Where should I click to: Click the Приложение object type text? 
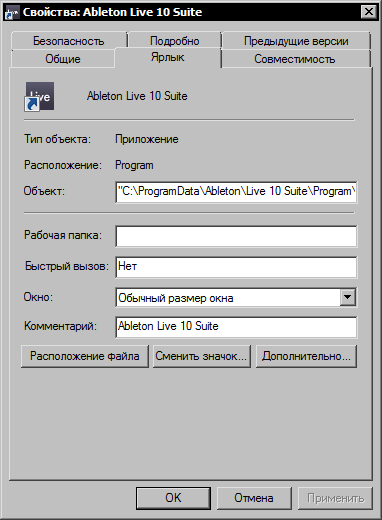coord(147,139)
